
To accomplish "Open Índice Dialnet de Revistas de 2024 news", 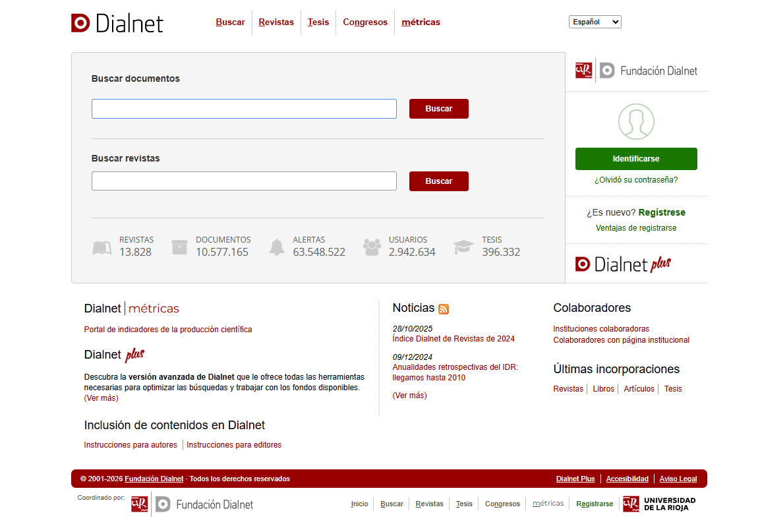I will click(x=453, y=339).
